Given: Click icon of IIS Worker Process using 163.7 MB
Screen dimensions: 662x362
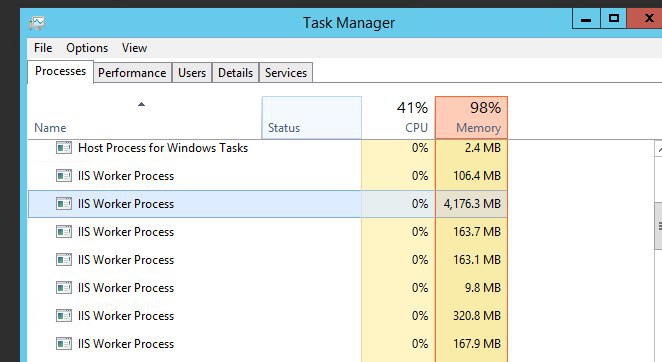Looking at the screenshot, I should point(64,232).
